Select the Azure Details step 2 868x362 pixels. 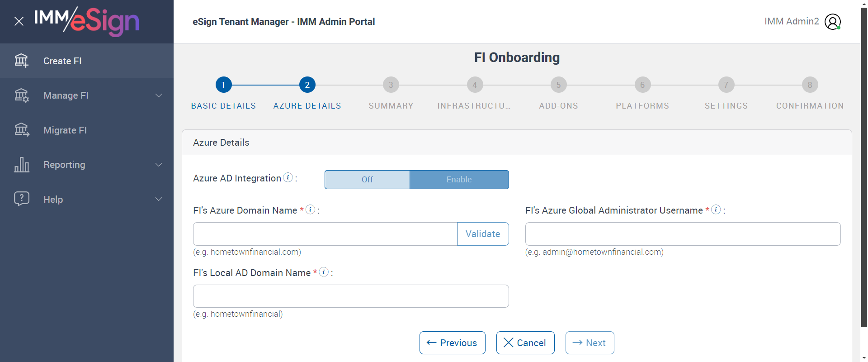coord(307,85)
